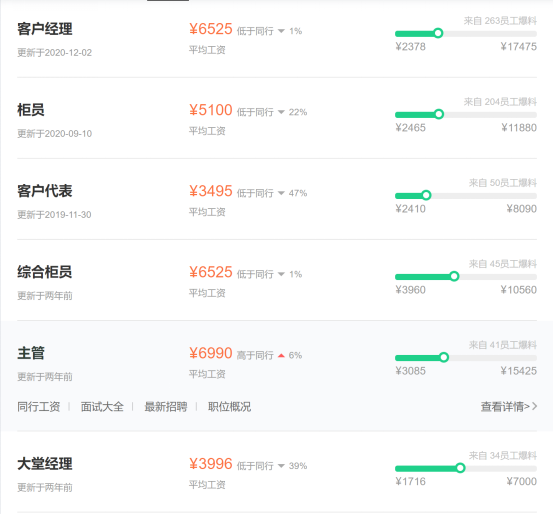Image resolution: width=553 pixels, height=514 pixels.
Task: Click the down arrow beside 客户经理 1%
Action: [x=281, y=31]
